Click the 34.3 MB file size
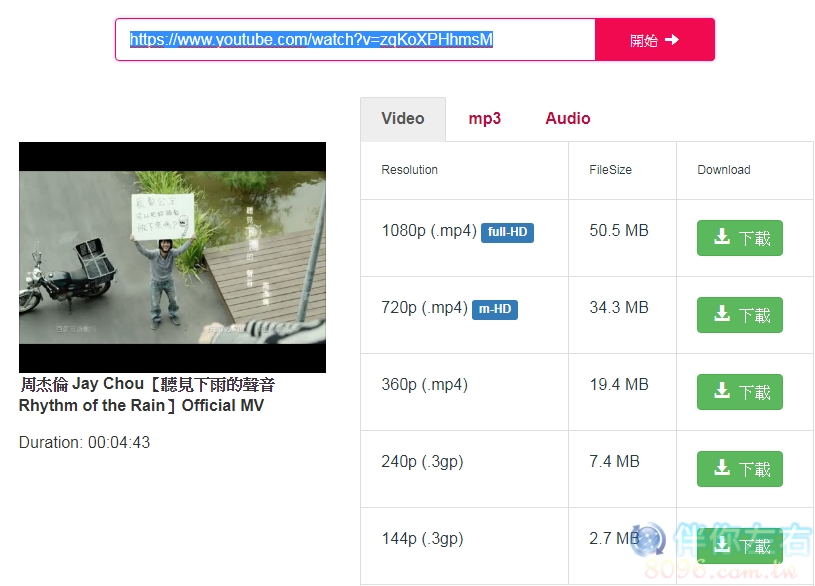815x586 pixels. [x=619, y=307]
